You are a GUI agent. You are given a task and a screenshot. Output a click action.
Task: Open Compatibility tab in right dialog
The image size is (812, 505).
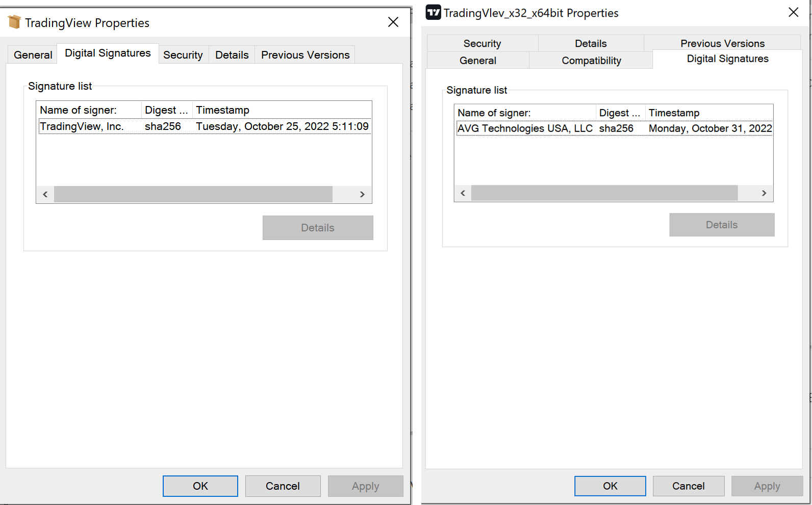[591, 61]
